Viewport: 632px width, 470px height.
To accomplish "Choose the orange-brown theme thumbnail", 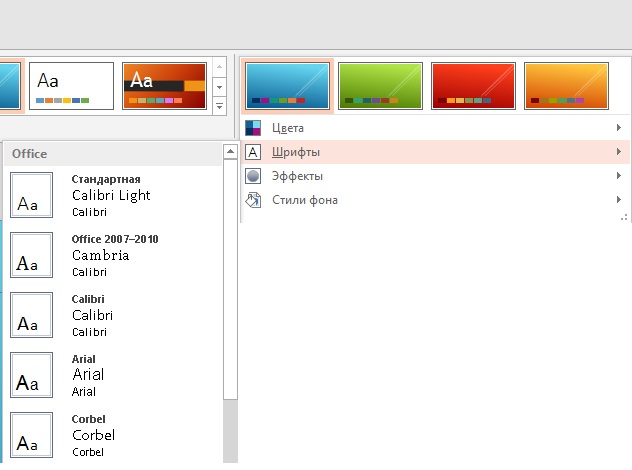I will click(164, 86).
